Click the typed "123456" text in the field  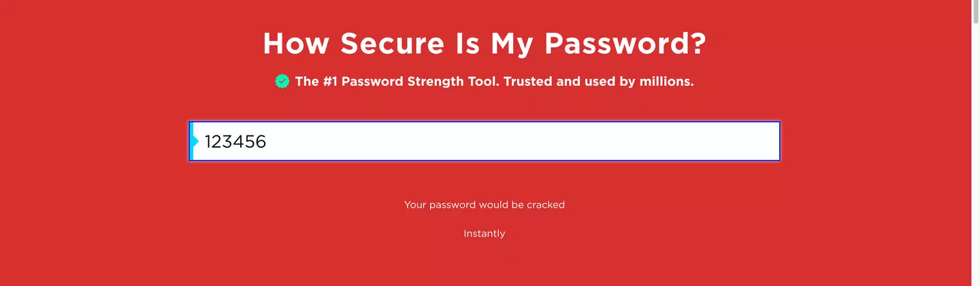pyautogui.click(x=235, y=142)
